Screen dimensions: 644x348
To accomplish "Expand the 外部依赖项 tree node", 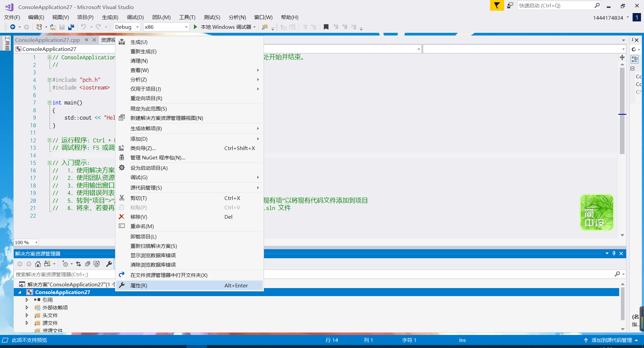I will (27, 307).
